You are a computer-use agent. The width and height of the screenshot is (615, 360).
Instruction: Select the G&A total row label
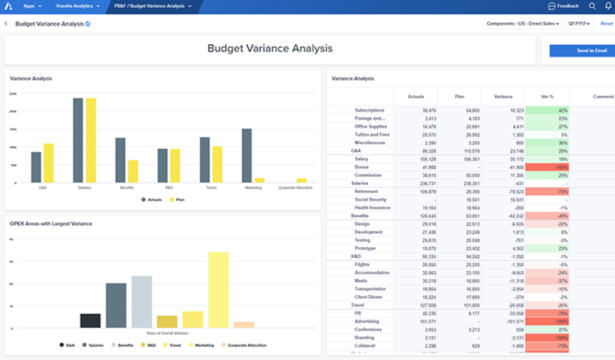click(356, 151)
